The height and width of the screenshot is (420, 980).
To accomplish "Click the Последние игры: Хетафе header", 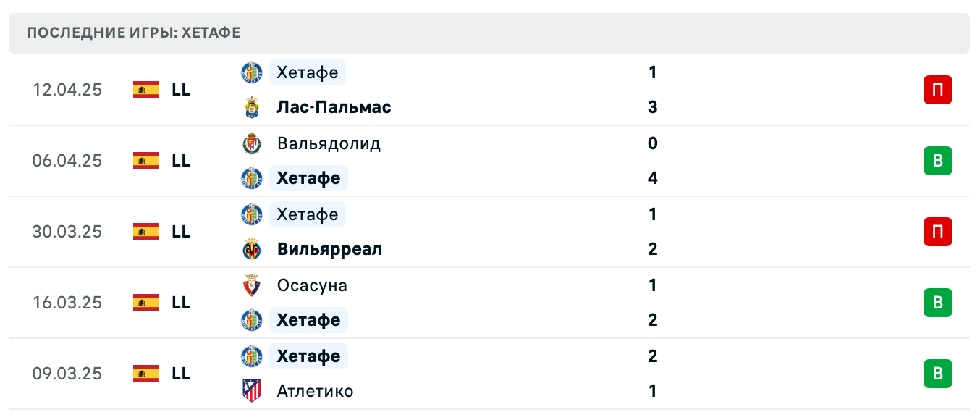I will [134, 33].
